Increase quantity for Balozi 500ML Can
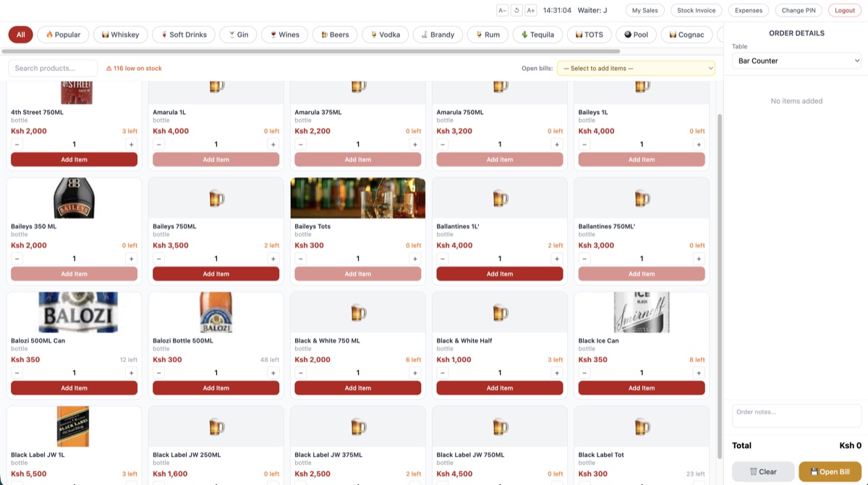Image resolution: width=868 pixels, height=485 pixels. tap(131, 373)
